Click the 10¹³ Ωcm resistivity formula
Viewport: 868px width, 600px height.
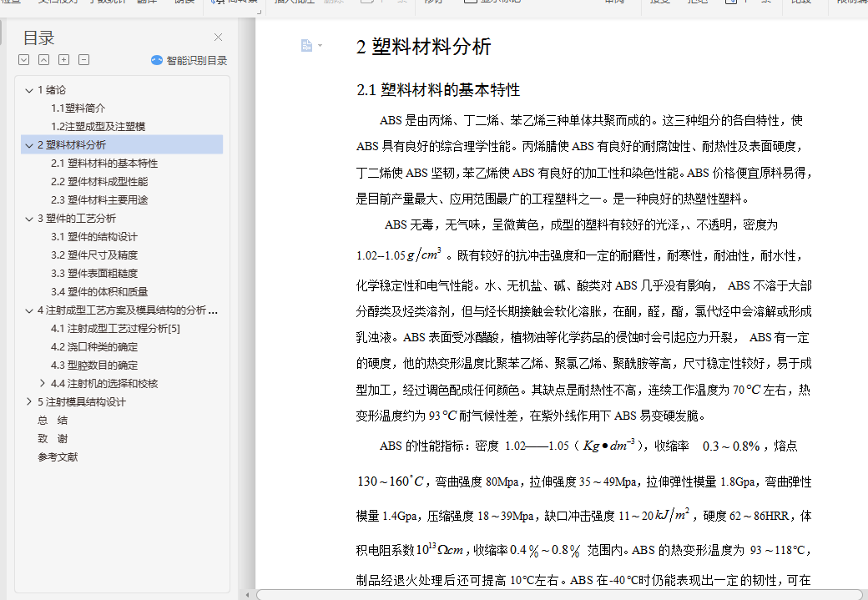[x=439, y=550]
